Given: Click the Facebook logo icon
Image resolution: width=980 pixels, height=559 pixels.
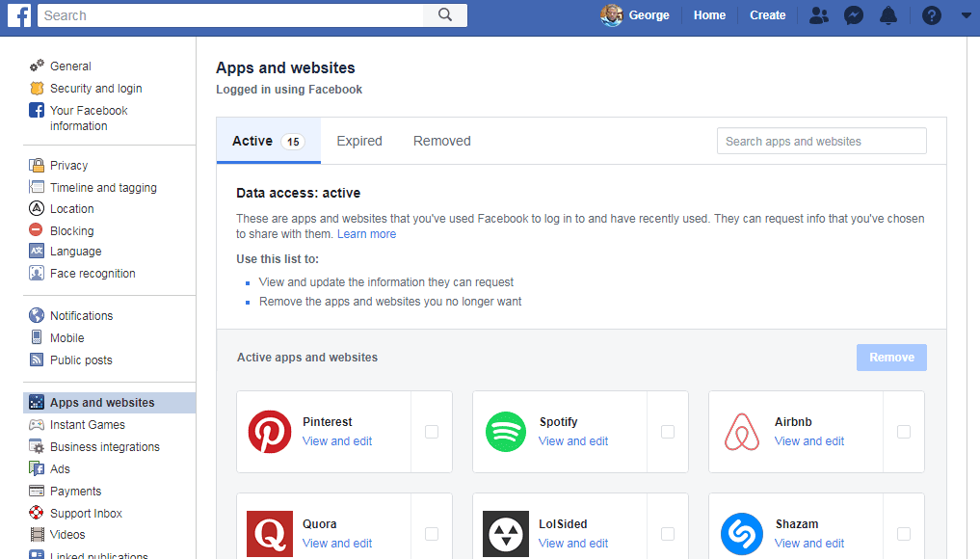Looking at the screenshot, I should click(x=18, y=15).
